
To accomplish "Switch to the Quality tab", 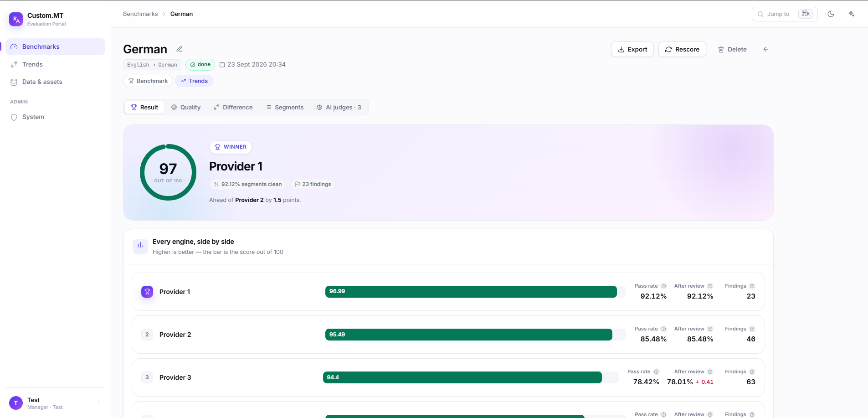I will (186, 107).
